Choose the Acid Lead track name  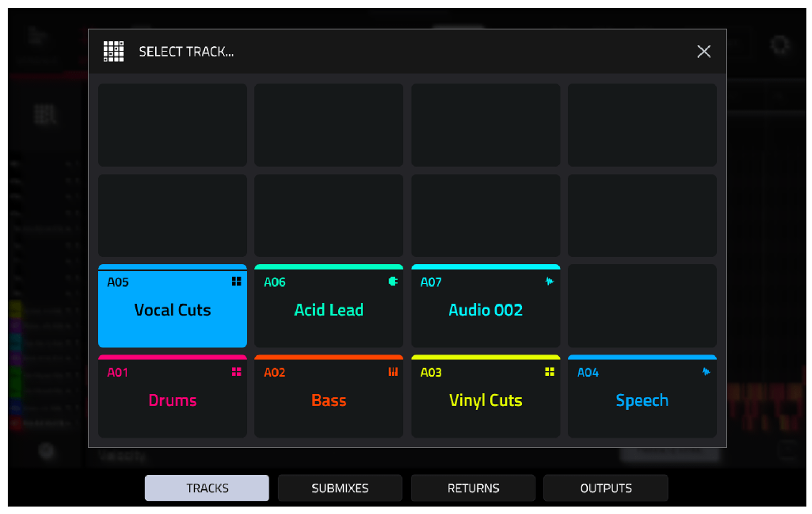[x=329, y=310]
